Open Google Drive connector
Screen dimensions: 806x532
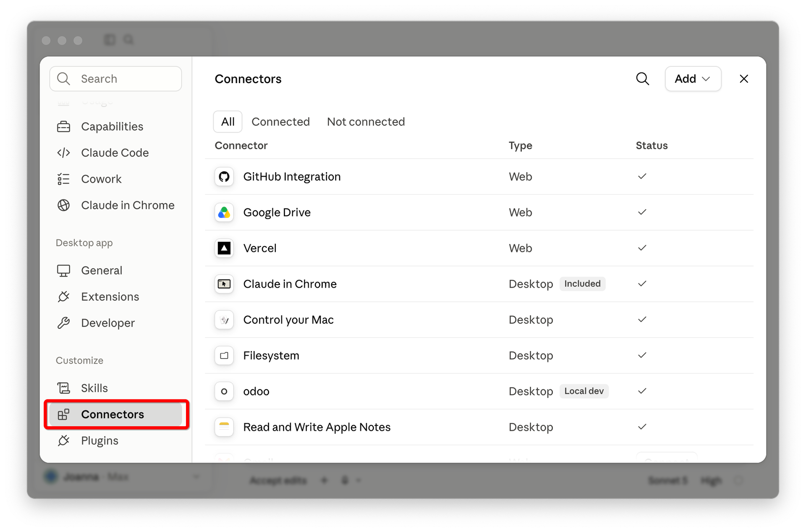click(479, 212)
